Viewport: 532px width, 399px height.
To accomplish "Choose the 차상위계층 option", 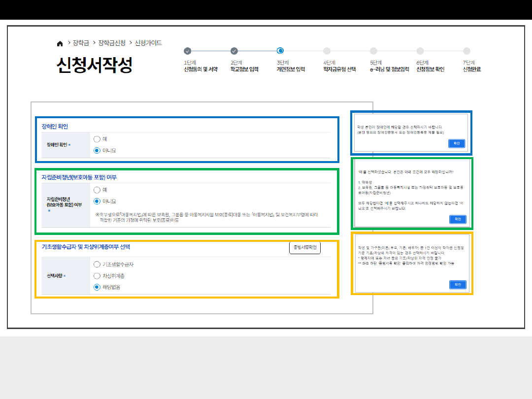I will 97,276.
